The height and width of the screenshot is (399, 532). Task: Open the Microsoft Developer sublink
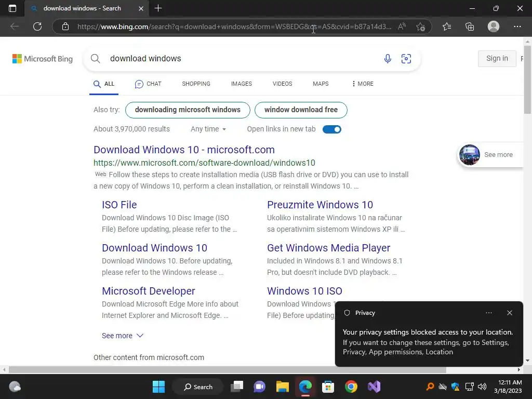click(148, 291)
